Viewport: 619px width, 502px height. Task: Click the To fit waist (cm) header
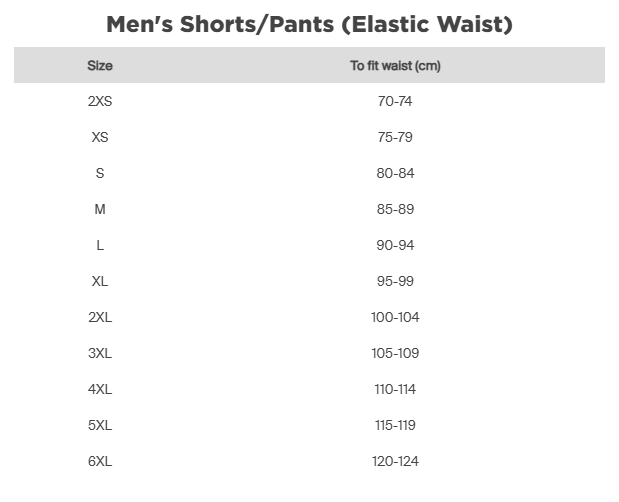395,66
